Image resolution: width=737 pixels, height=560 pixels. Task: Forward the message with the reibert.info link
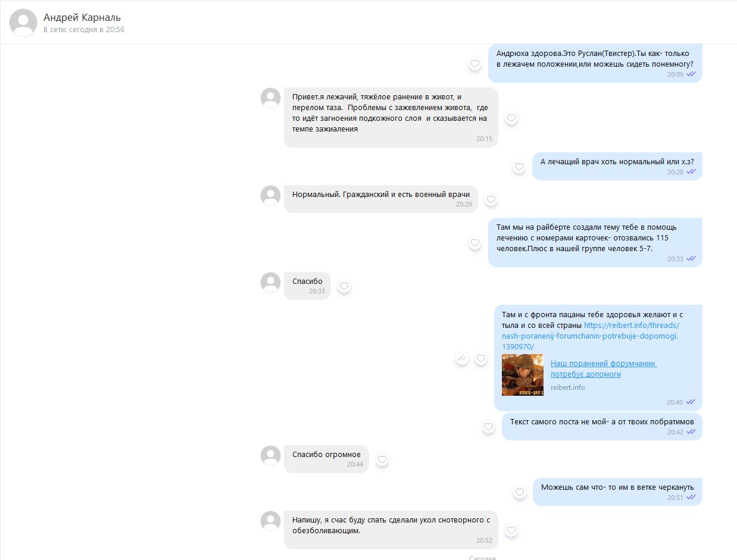point(462,358)
